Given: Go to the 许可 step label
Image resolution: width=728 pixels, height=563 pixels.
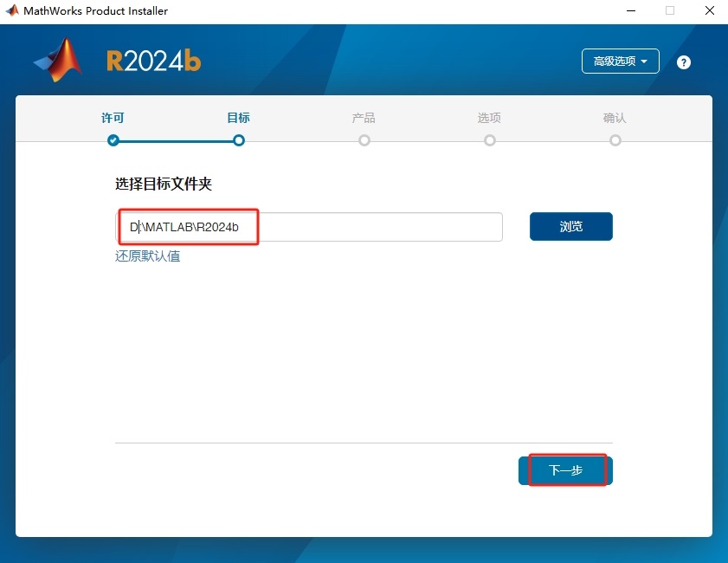Looking at the screenshot, I should click(x=113, y=118).
